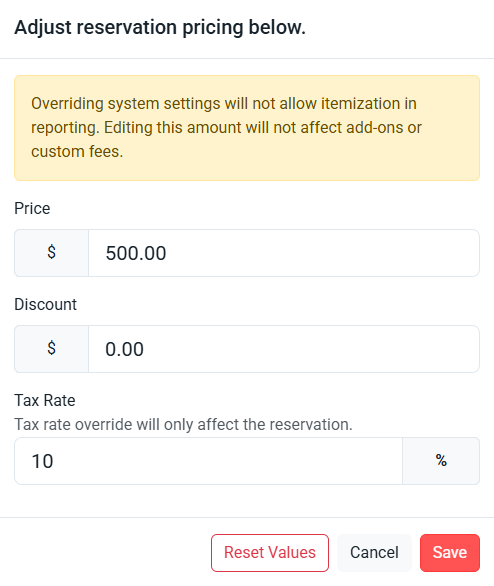Click the Tax Rate field label

[45, 400]
